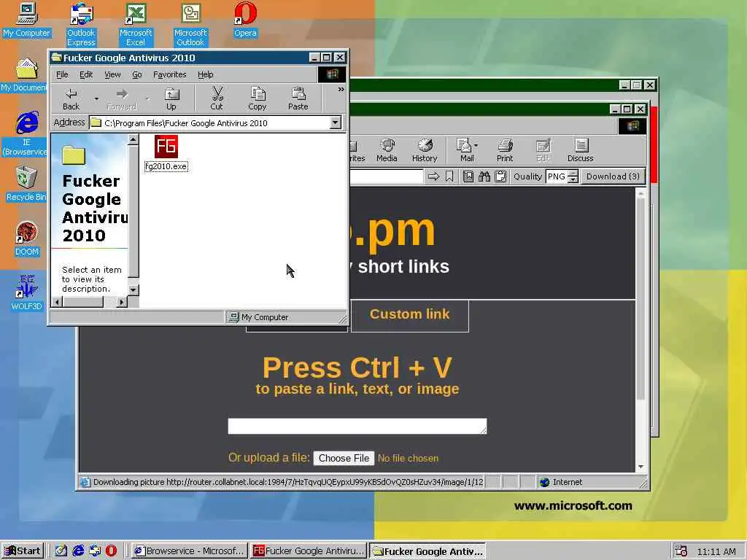Open the View menu

(112, 75)
